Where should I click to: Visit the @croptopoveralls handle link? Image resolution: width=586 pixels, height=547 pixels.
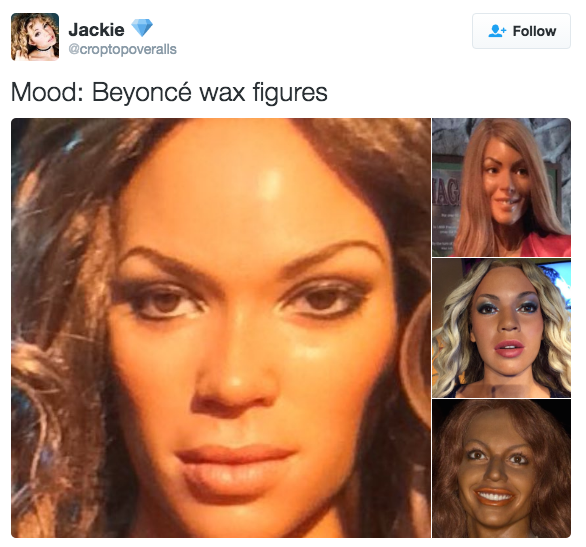pos(123,49)
